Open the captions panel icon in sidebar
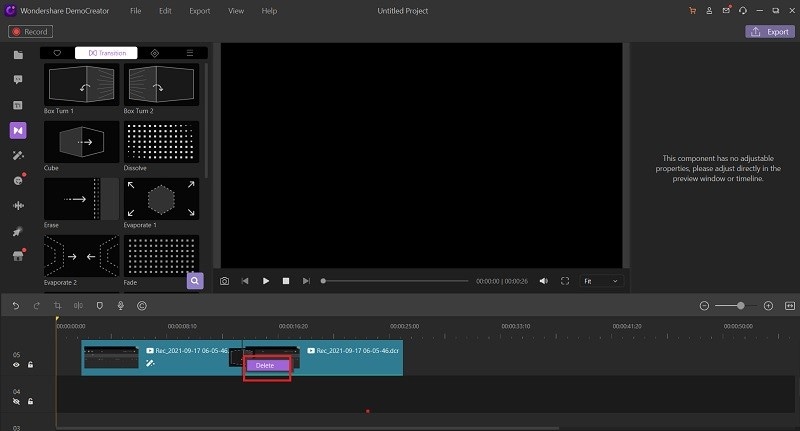800x431 pixels. tap(18, 105)
